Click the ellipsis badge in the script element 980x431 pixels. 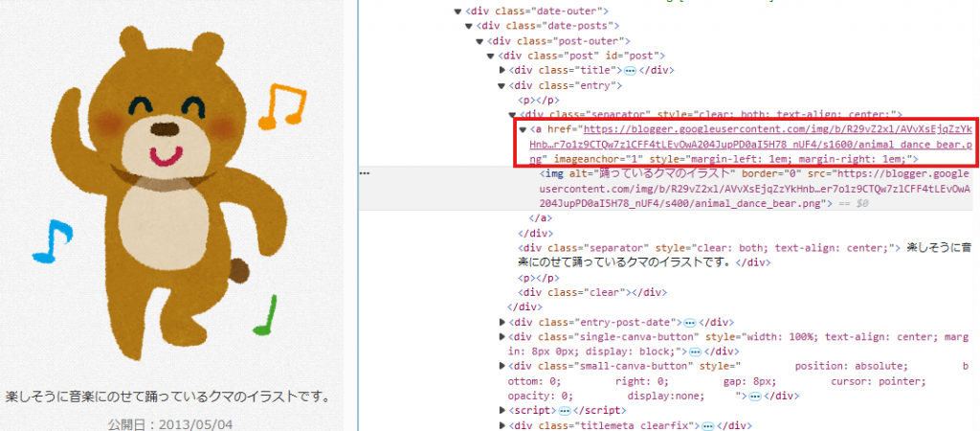[x=565, y=411]
